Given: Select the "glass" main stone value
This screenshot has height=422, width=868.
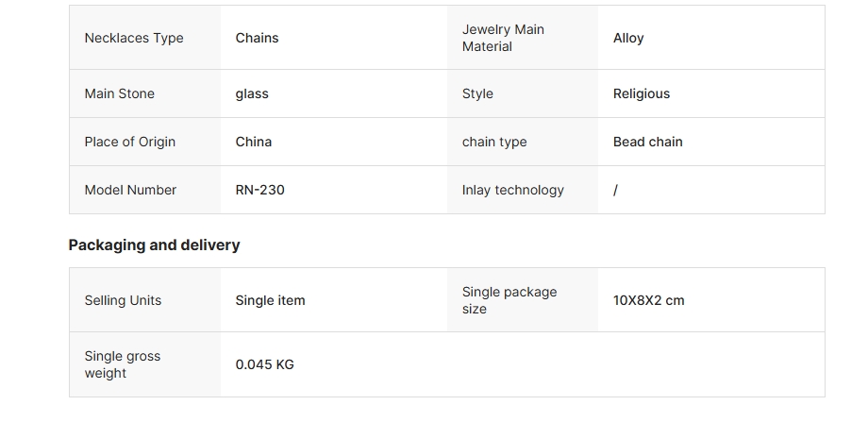Looking at the screenshot, I should (x=252, y=93).
